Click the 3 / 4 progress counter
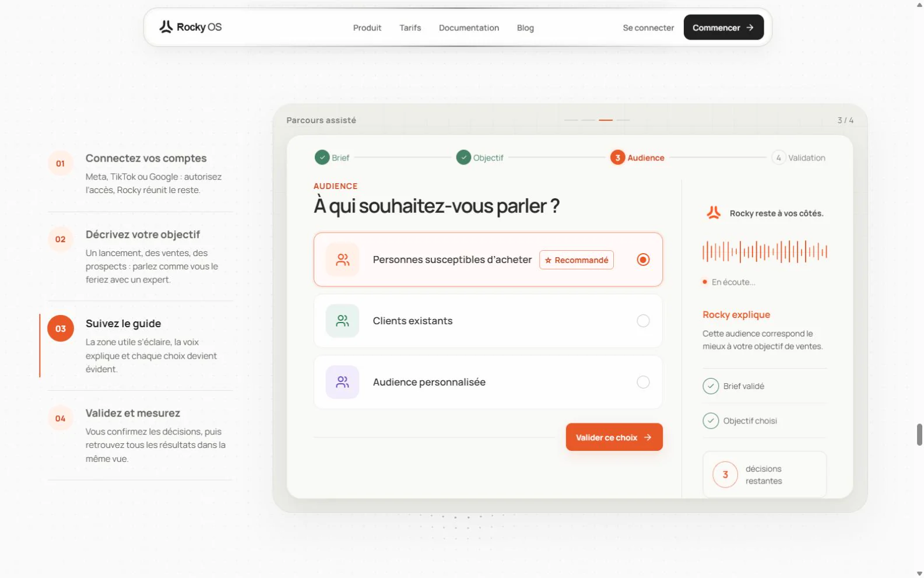 [x=845, y=120]
